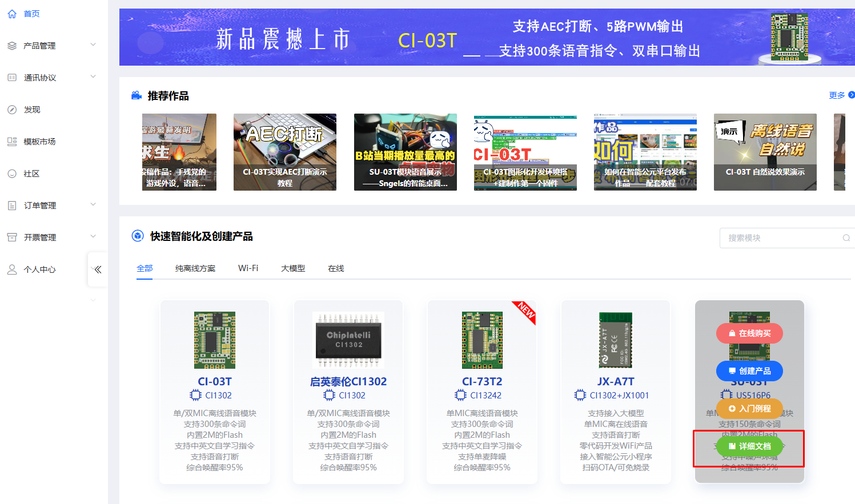Image resolution: width=855 pixels, height=504 pixels.
Task: Open the CI-73T2 product title link
Action: pyautogui.click(x=482, y=381)
